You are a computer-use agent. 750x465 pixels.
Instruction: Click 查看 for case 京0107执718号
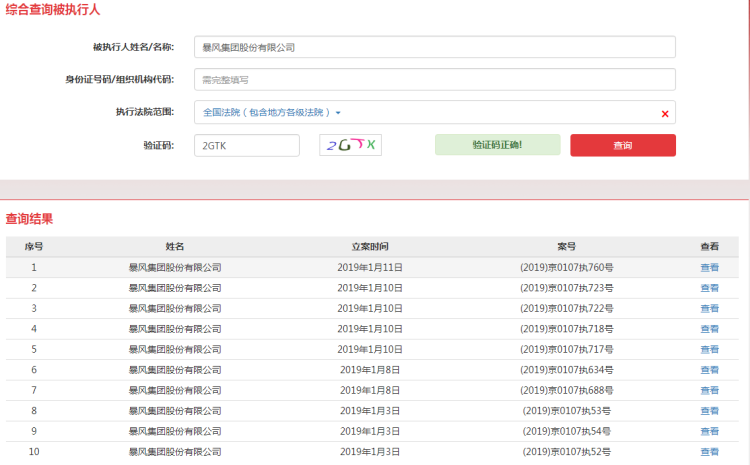pyautogui.click(x=709, y=329)
